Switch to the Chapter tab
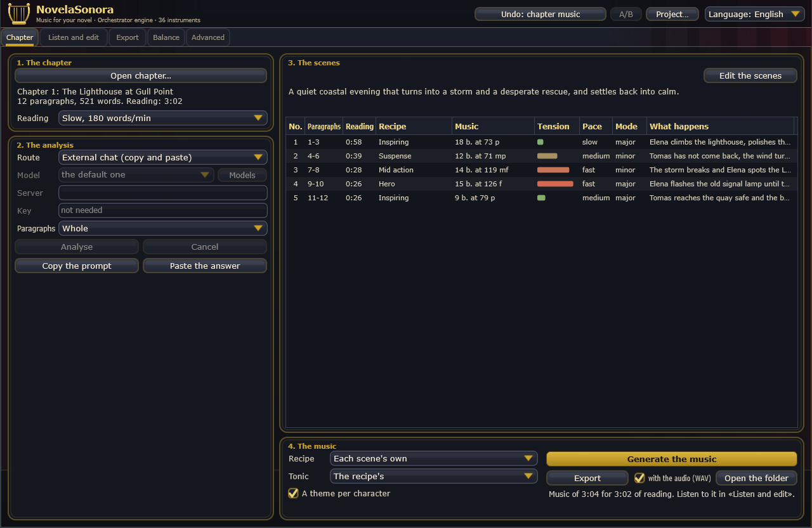This screenshot has height=528, width=812. point(20,37)
